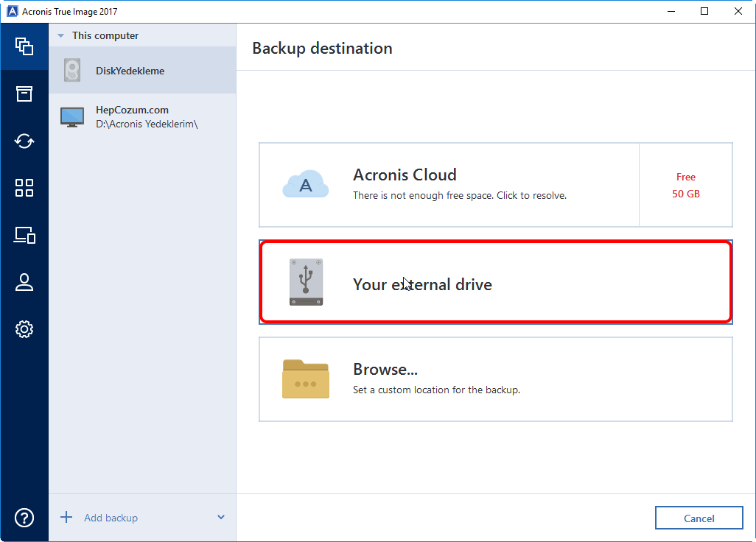The image size is (756, 542).
Task: Click the Add backup link
Action: click(111, 518)
